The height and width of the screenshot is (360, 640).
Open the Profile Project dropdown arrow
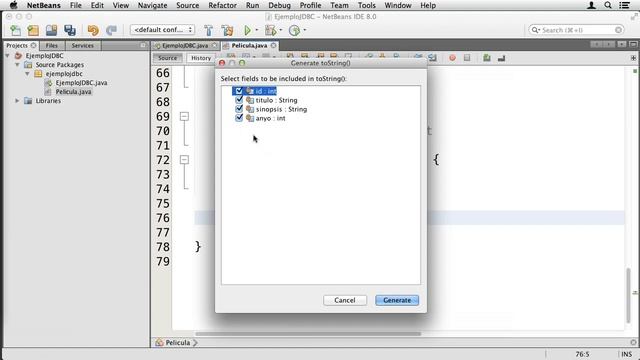coord(305,30)
